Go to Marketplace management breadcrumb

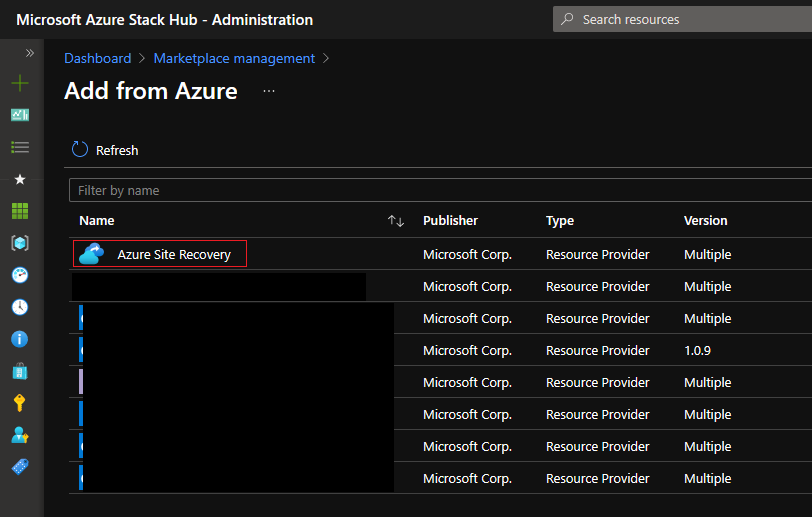[x=234, y=58]
